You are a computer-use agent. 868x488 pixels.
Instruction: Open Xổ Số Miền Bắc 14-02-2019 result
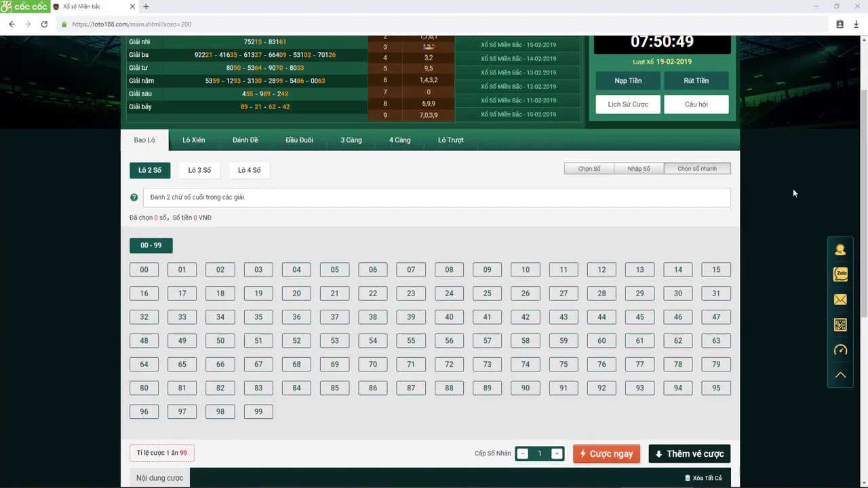point(518,59)
